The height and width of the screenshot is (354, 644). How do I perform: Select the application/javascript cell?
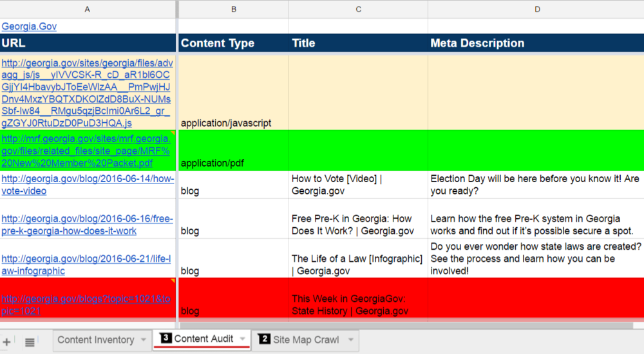click(233, 93)
